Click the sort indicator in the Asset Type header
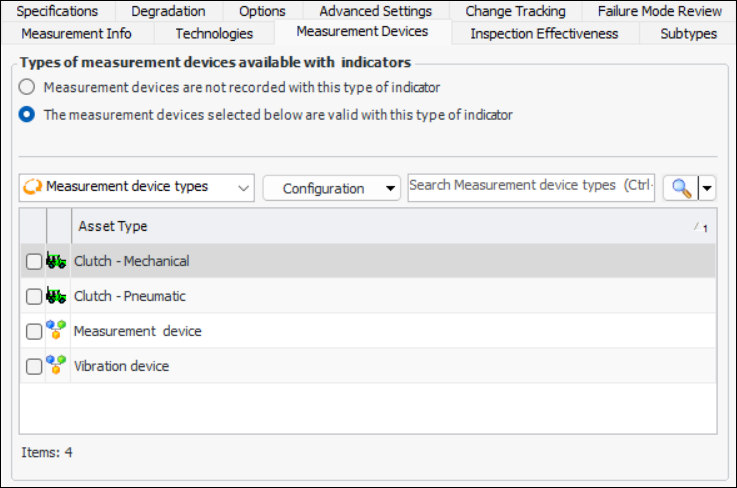 pos(700,227)
